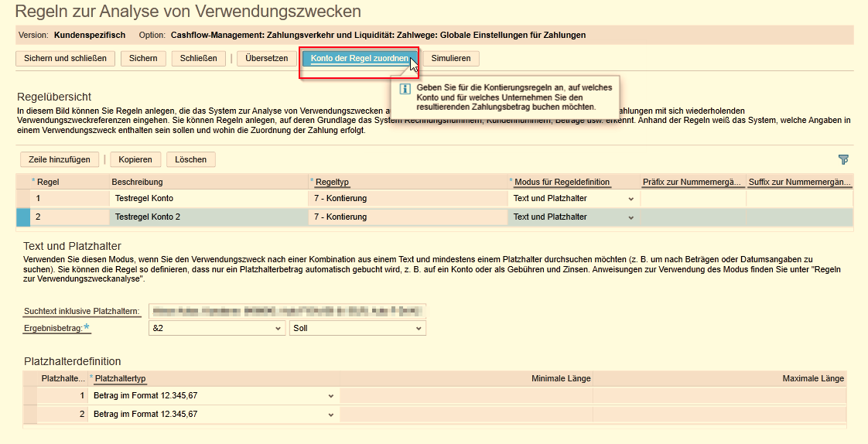868x444 pixels.
Task: Open the table filter funnel icon
Action: [843, 159]
